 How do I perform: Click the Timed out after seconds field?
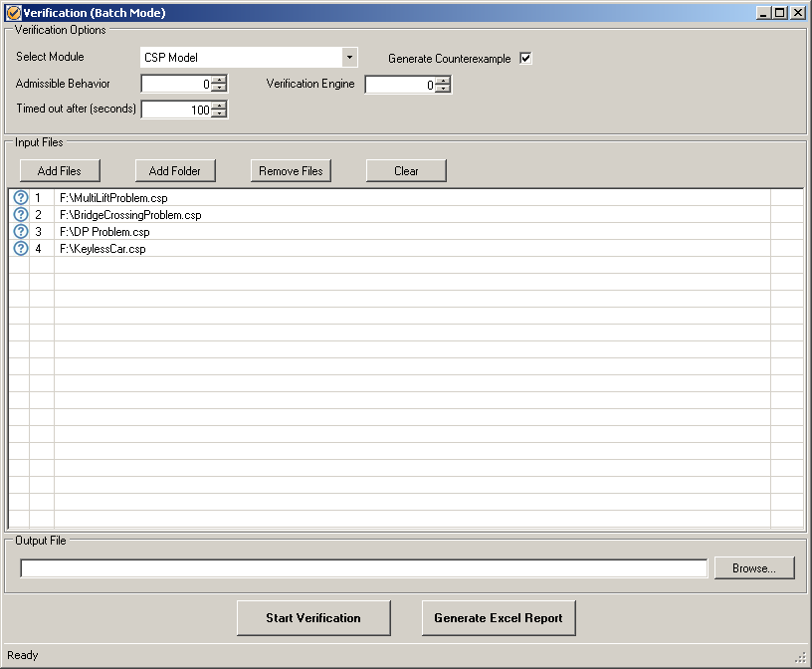(176, 111)
